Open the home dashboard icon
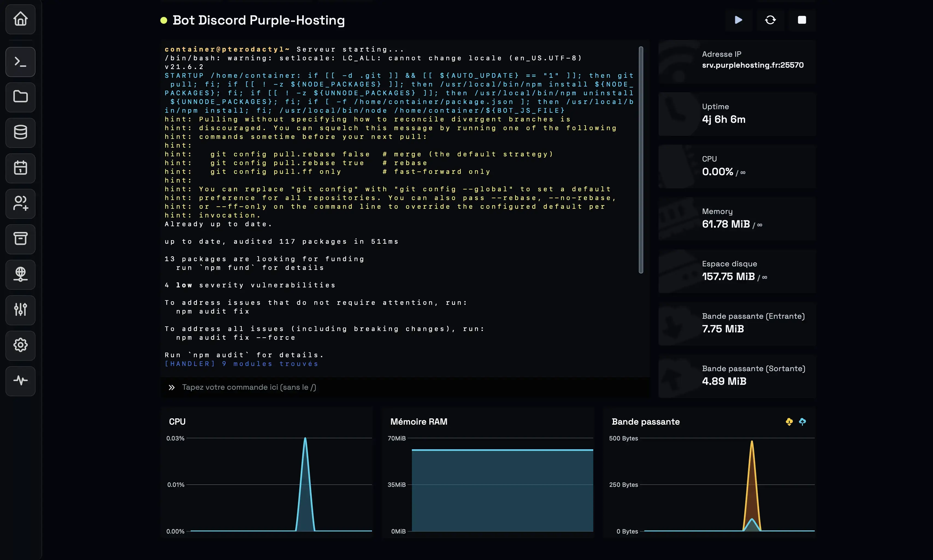 point(20,19)
